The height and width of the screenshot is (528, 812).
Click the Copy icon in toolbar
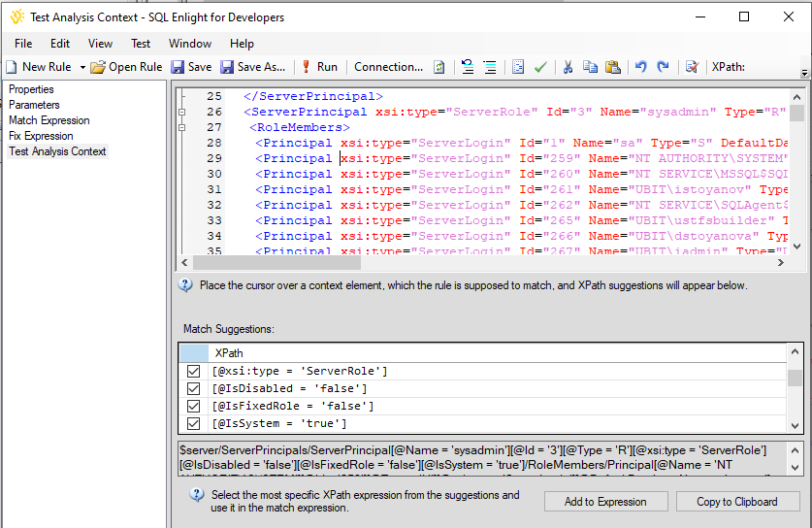(590, 67)
